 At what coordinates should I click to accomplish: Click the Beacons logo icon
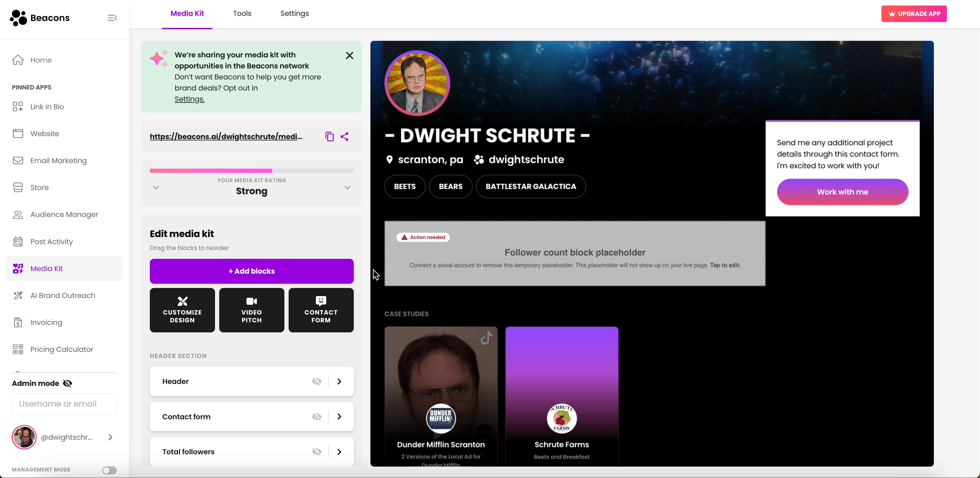click(x=18, y=18)
